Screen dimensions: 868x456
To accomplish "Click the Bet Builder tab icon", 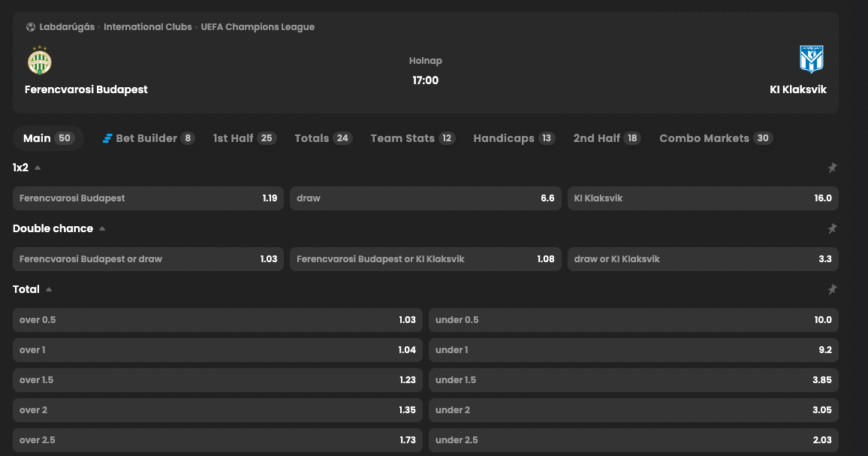I will 107,138.
